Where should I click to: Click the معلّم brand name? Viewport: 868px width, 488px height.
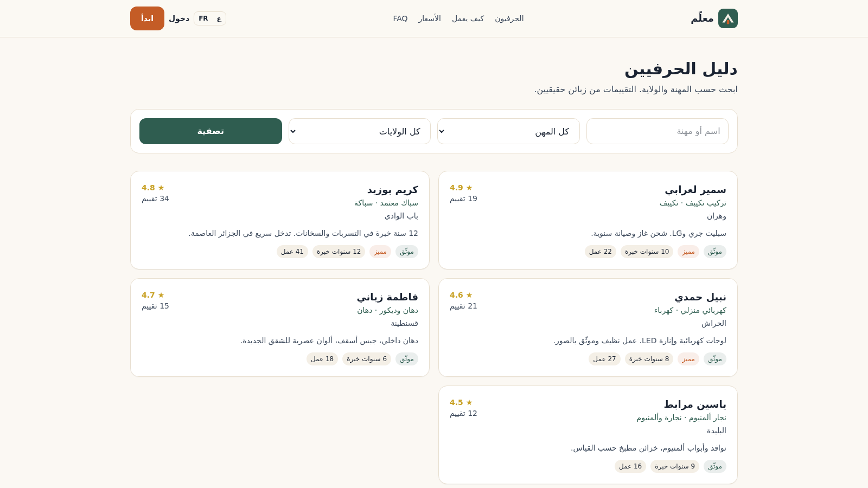(x=702, y=18)
